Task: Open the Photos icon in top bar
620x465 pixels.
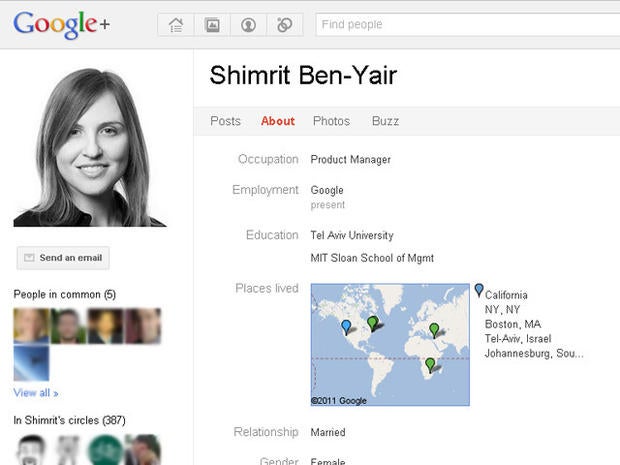Action: (212, 25)
